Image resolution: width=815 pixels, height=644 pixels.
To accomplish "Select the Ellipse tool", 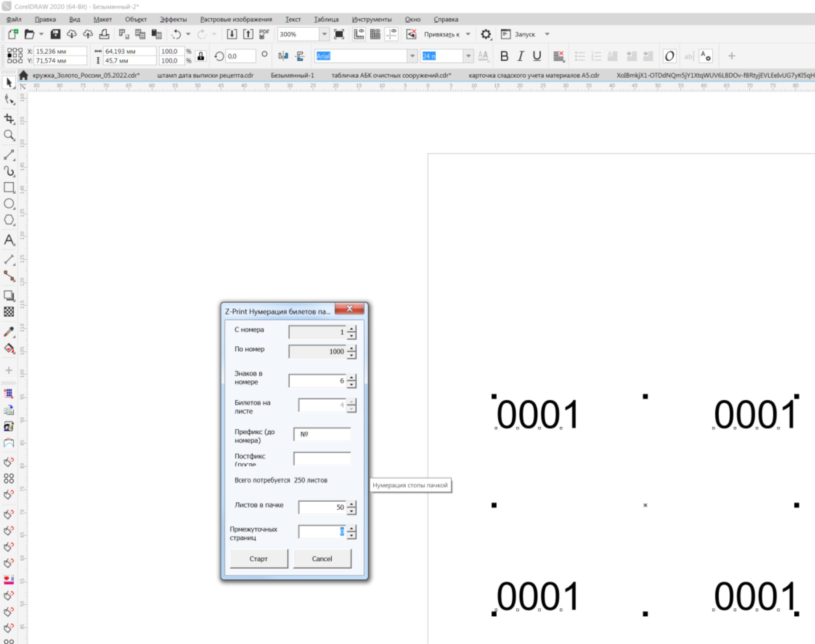I will [9, 204].
